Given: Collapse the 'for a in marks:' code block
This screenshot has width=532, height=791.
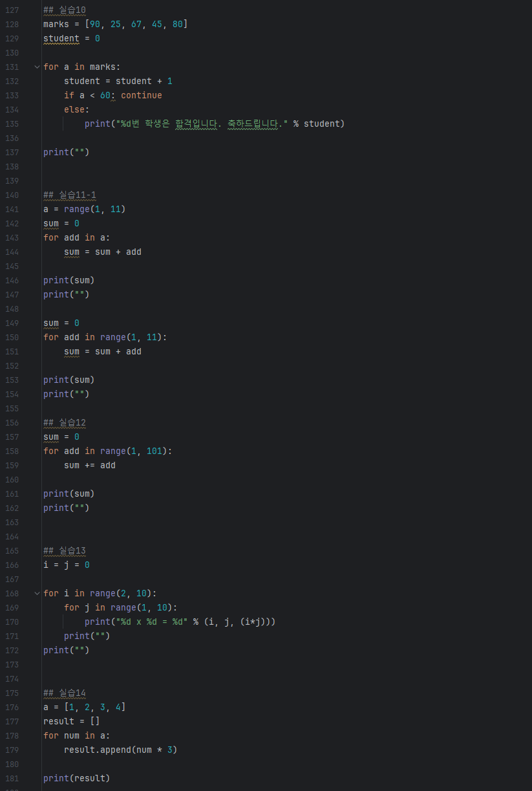Looking at the screenshot, I should pyautogui.click(x=37, y=67).
